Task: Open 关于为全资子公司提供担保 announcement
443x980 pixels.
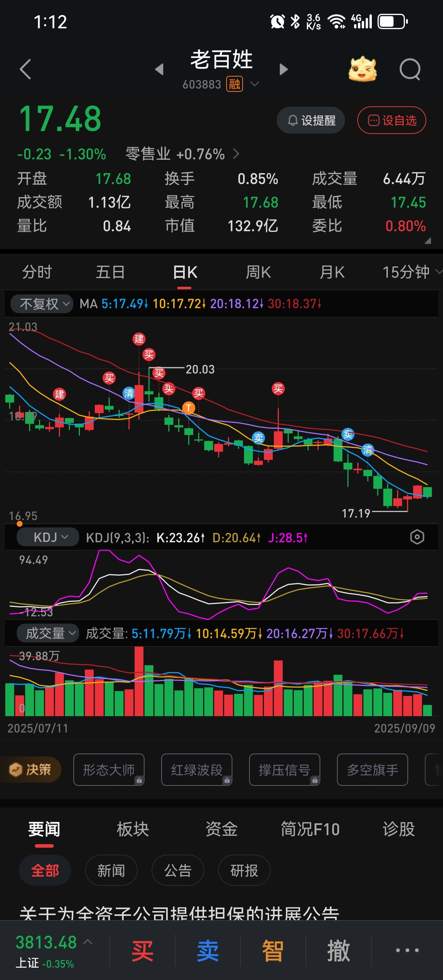Action: click(x=179, y=913)
